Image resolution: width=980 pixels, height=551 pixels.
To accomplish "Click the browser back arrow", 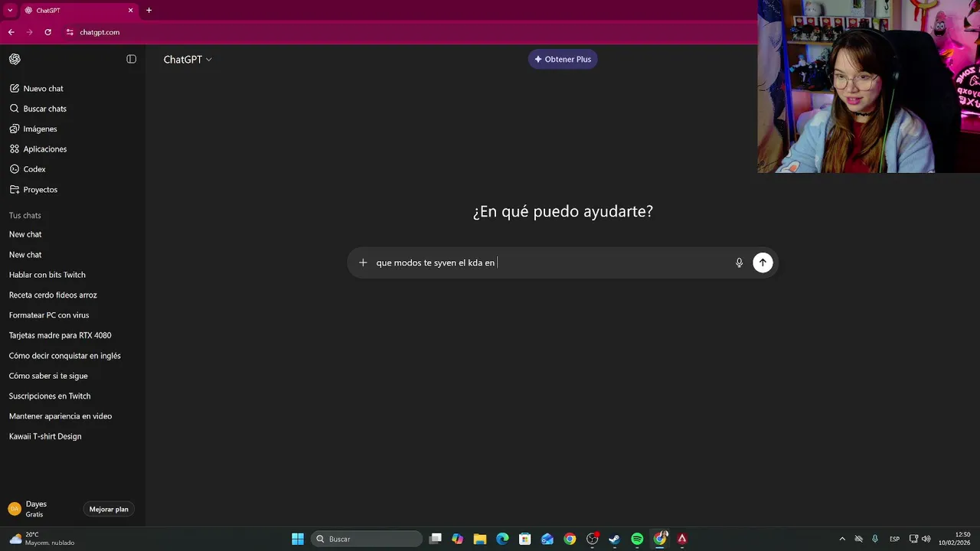I will (11, 32).
